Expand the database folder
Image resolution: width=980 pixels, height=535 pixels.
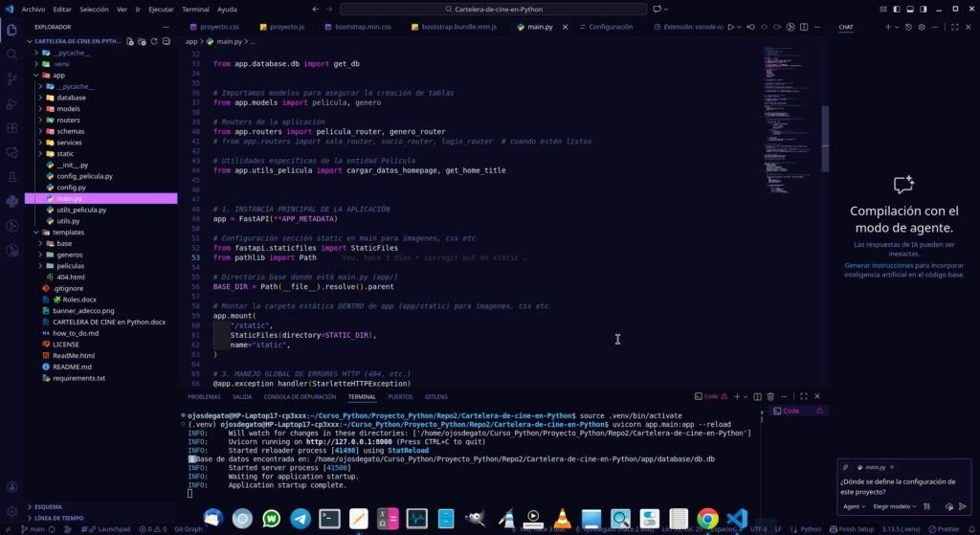71,98
